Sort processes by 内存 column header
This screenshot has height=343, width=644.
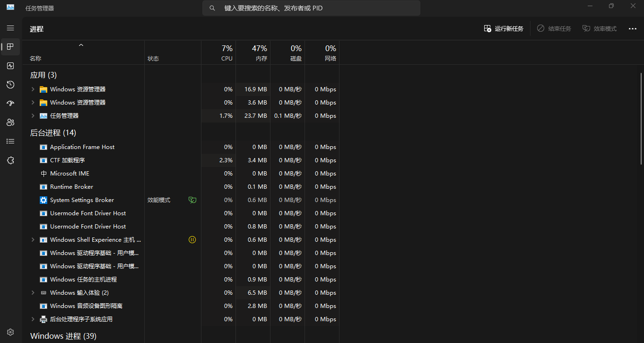coord(260,53)
